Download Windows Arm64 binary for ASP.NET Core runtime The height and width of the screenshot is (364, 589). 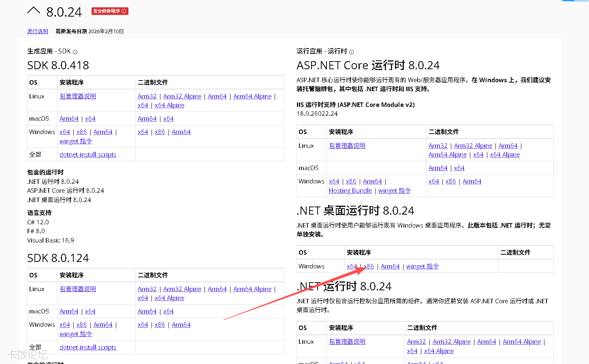tap(472, 181)
